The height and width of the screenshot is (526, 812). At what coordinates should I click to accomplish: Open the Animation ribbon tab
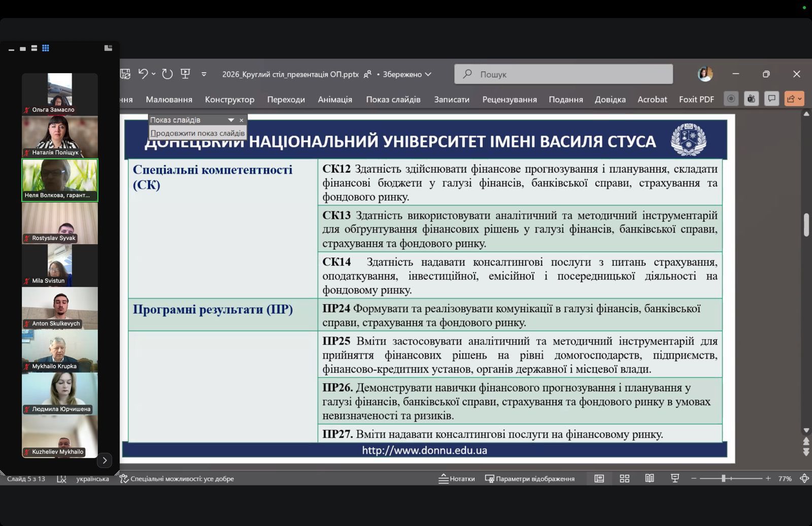335,100
